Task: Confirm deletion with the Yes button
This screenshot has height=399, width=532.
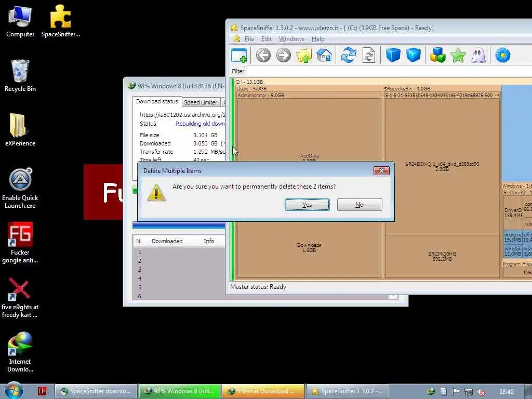Action: pyautogui.click(x=307, y=205)
